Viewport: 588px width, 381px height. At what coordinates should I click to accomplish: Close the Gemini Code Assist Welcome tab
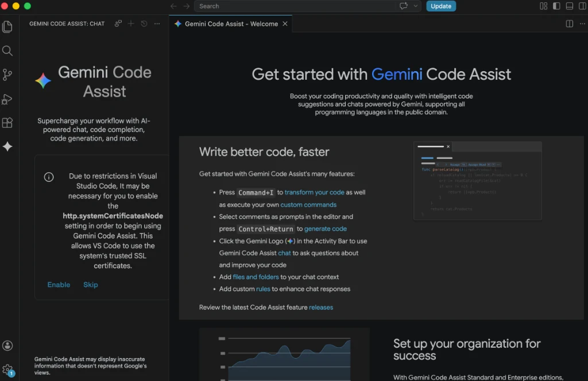tap(285, 24)
